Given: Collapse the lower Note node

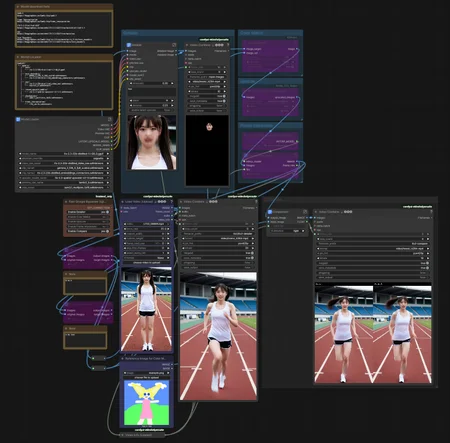Looking at the screenshot, I should (x=66, y=328).
